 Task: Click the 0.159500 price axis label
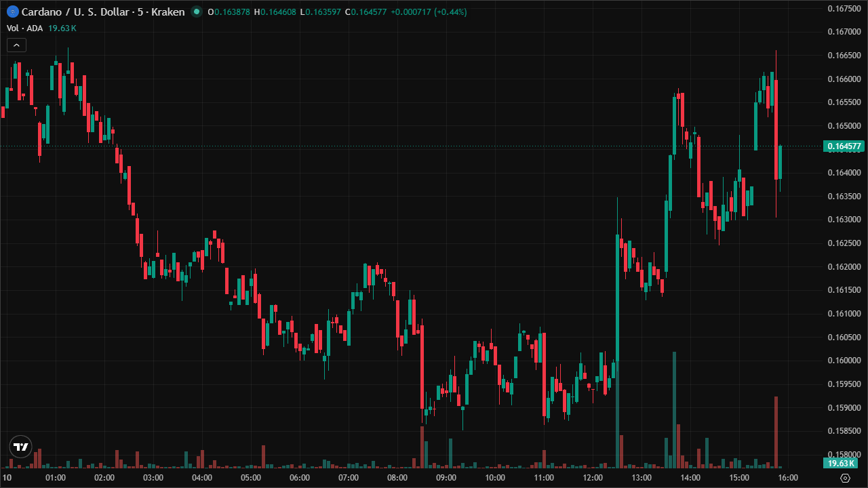(x=844, y=384)
